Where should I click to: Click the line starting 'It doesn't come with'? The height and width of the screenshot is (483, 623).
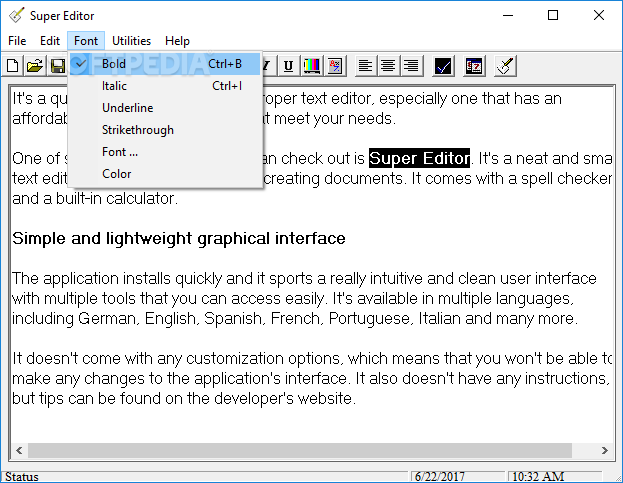click(312, 359)
